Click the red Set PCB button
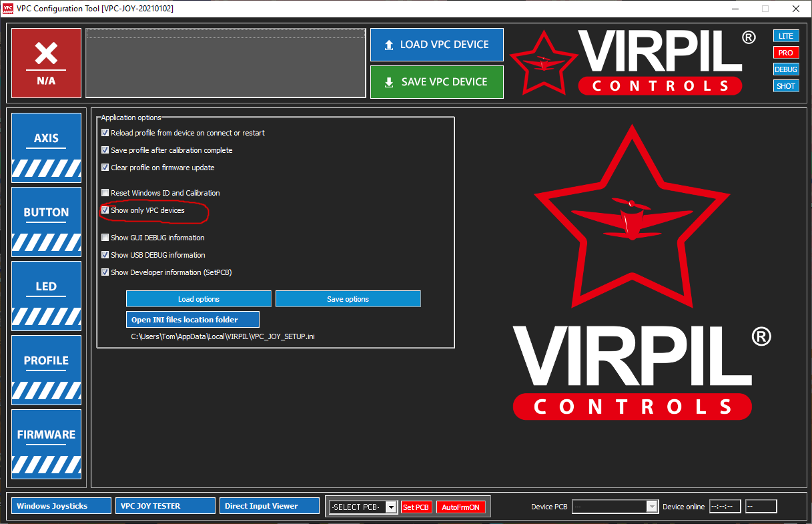The height and width of the screenshot is (524, 812). tap(416, 507)
